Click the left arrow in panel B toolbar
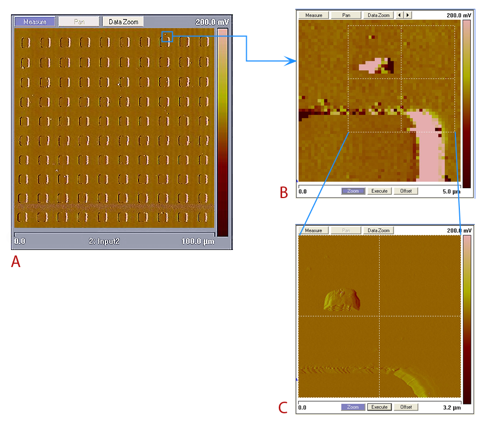Viewport: 504px width, 437px height. point(400,15)
